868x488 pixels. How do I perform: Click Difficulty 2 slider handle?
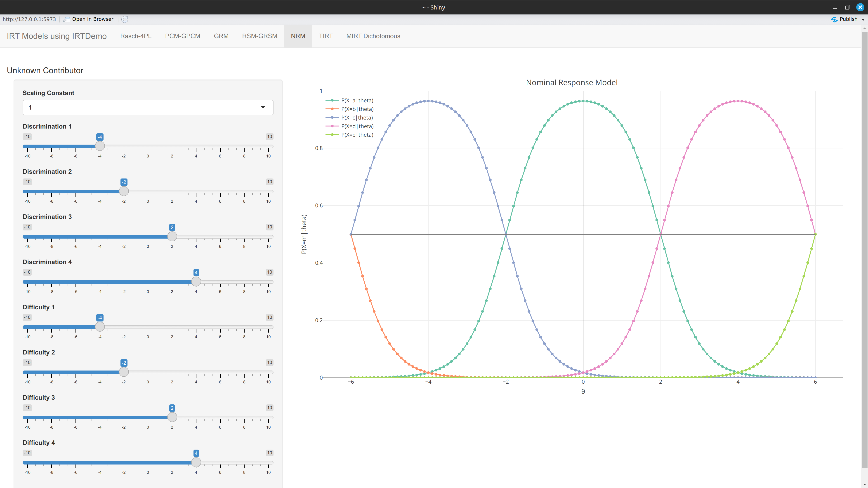click(x=124, y=371)
